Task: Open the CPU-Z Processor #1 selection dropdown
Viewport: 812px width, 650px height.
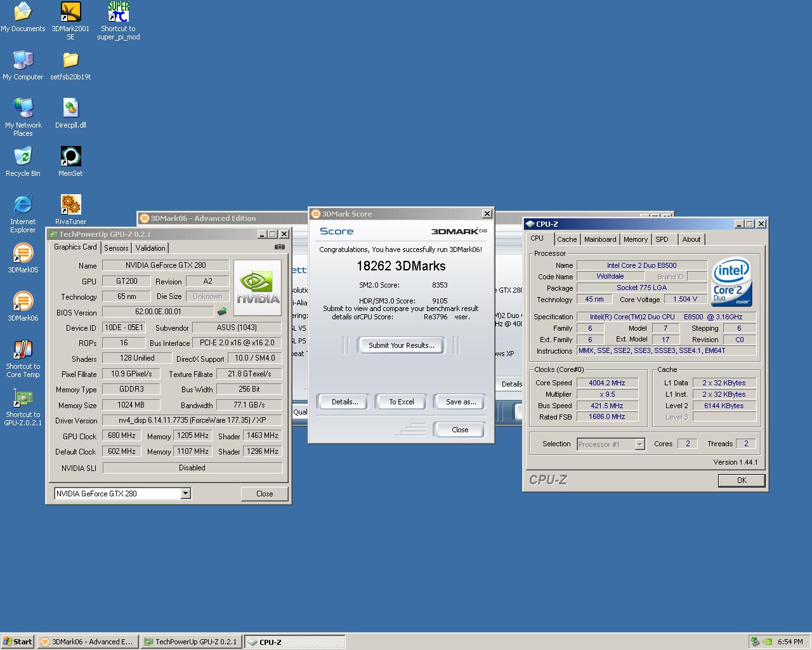Action: 639,444
